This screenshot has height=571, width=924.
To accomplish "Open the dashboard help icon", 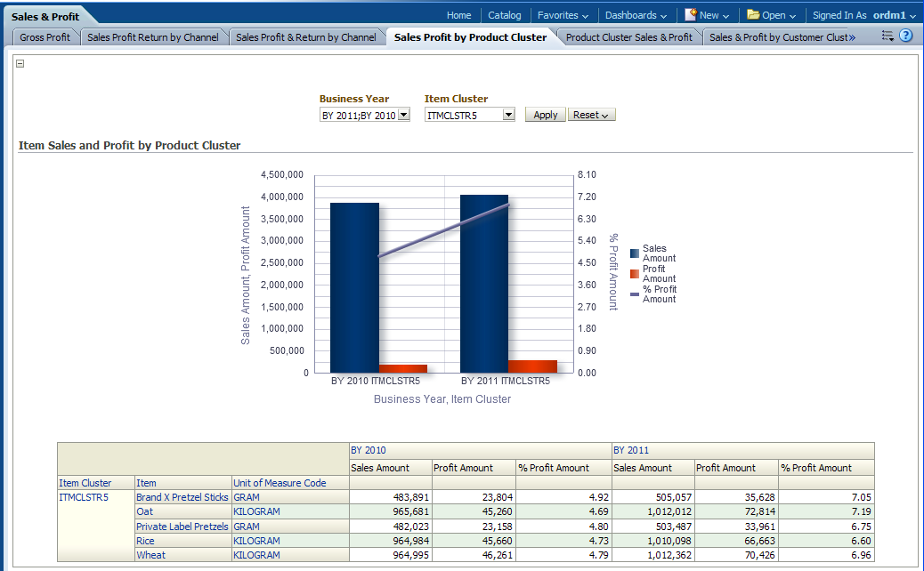I will point(906,36).
